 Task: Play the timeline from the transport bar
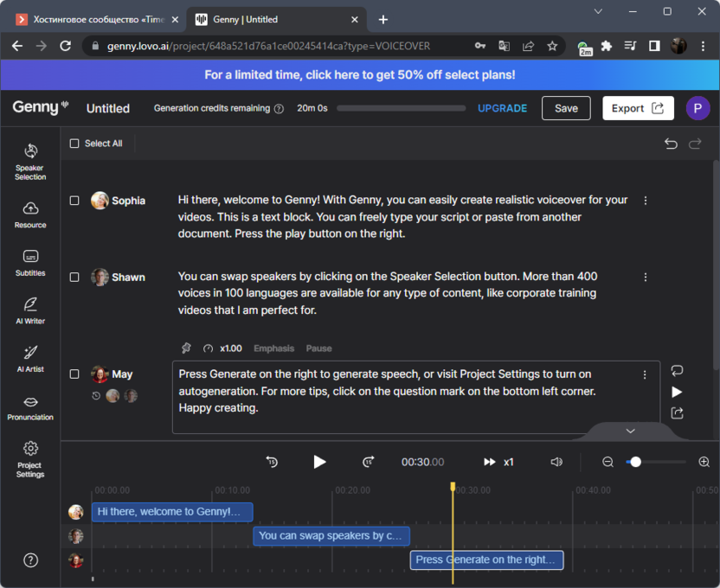(x=319, y=462)
